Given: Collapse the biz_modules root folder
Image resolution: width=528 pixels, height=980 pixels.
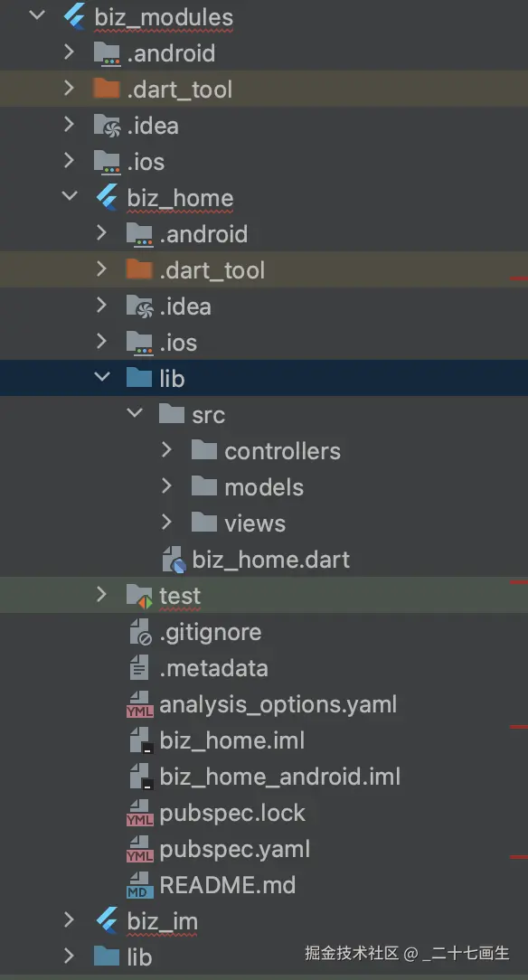Looking at the screenshot, I should (37, 15).
